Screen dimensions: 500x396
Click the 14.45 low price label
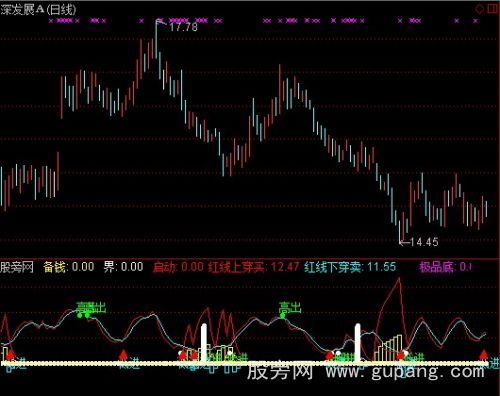point(424,242)
